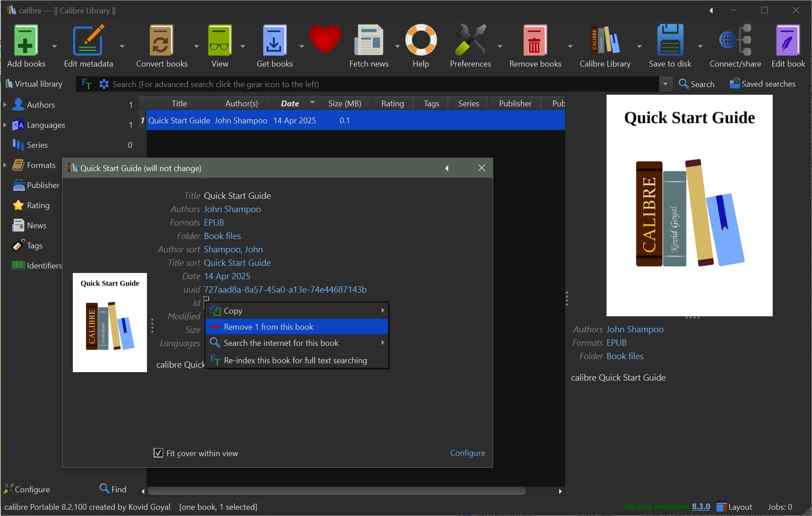
Task: Expand the Authors tree category
Action: click(x=5, y=105)
